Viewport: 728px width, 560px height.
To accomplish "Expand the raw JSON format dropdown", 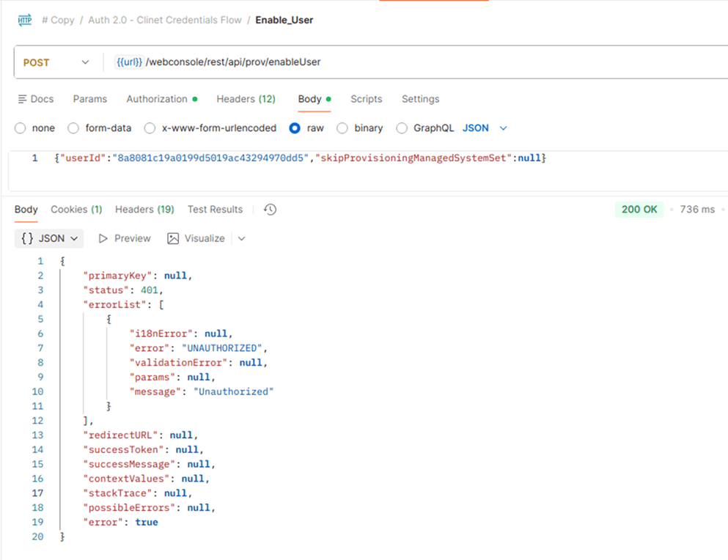I will pos(503,128).
